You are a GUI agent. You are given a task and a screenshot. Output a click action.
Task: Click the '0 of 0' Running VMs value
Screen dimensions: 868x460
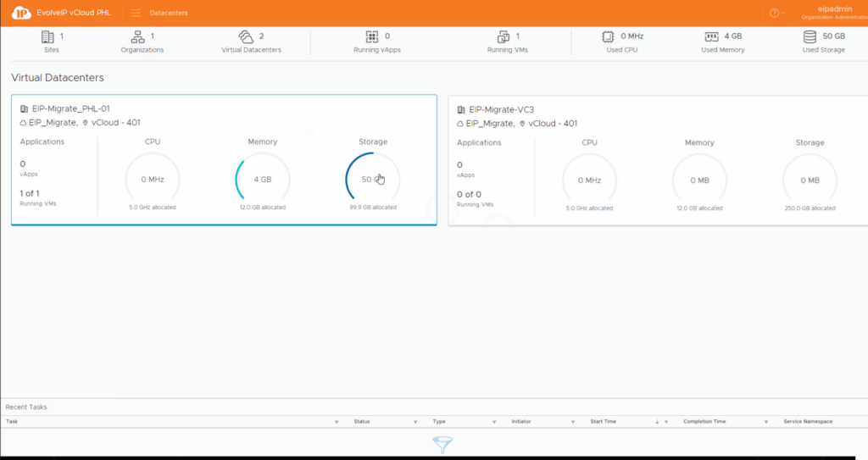coord(469,194)
